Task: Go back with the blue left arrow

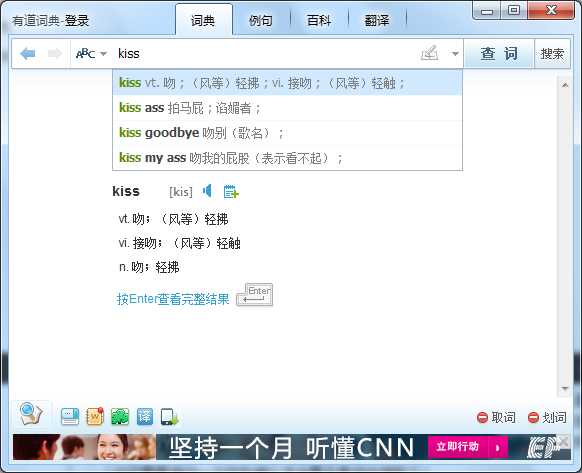Action: 28,54
